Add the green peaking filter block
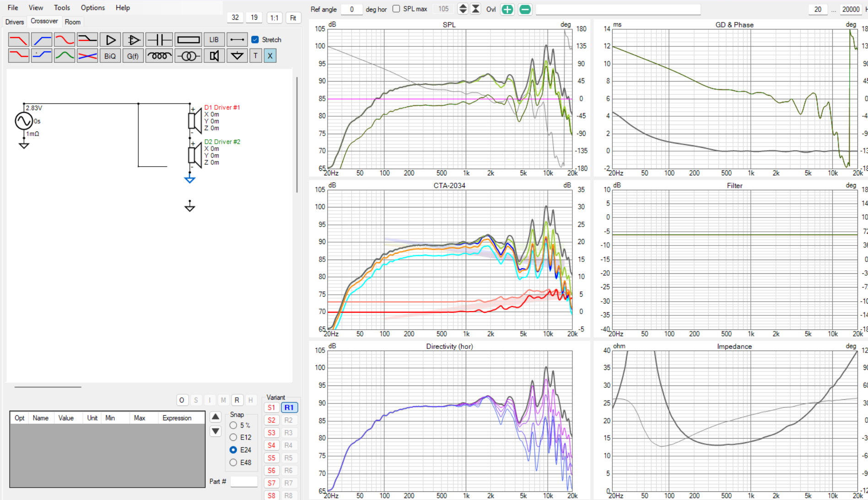 pos(65,56)
